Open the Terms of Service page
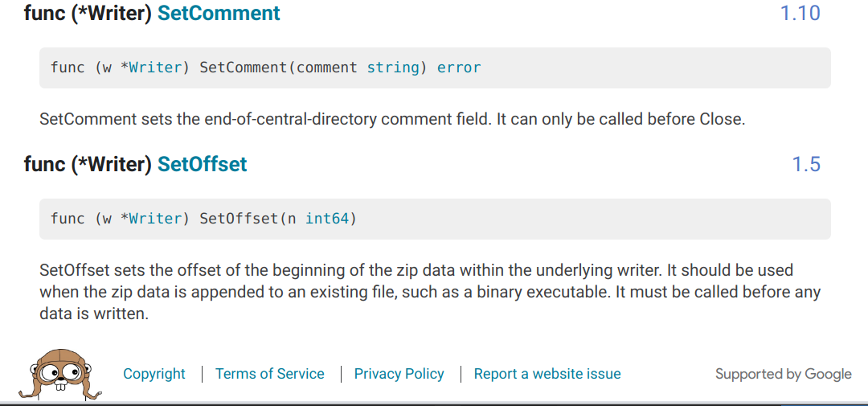Image resolution: width=868 pixels, height=406 pixels. [x=269, y=374]
